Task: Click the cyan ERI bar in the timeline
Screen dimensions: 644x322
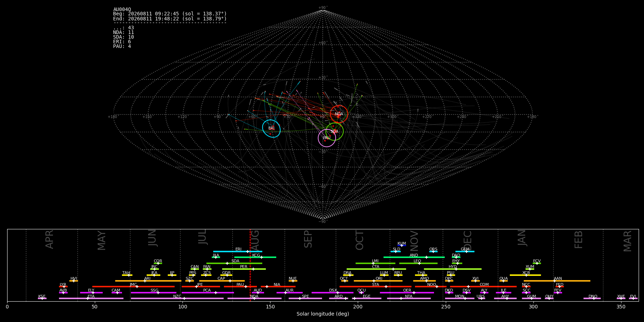Action: click(x=238, y=252)
